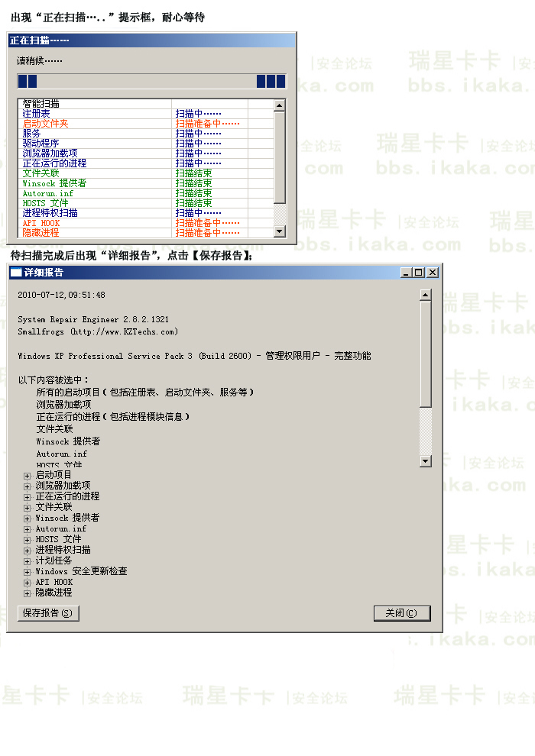This screenshot has height=756, width=535.
Task: Expand the 浏览器加载项 tree node
Action: pyautogui.click(x=27, y=486)
